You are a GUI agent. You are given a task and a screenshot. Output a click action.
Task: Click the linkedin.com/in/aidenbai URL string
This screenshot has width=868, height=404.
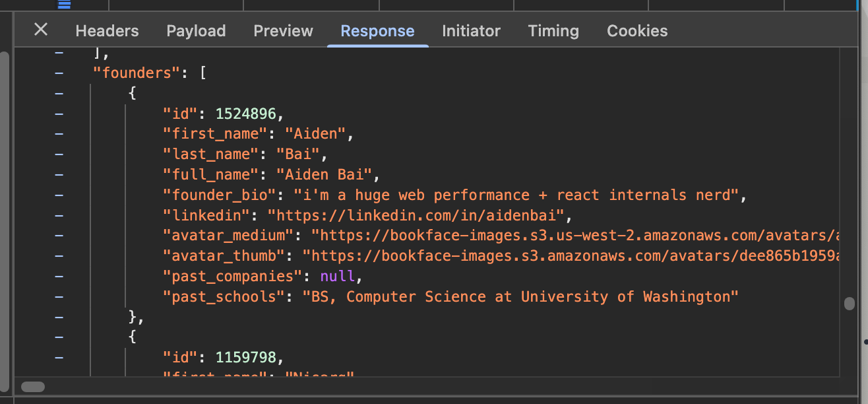click(416, 215)
